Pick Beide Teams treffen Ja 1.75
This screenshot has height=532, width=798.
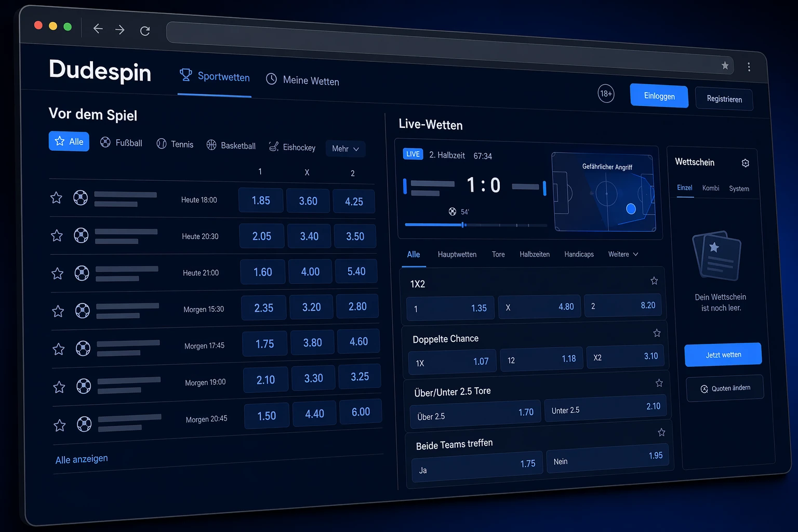(x=477, y=467)
